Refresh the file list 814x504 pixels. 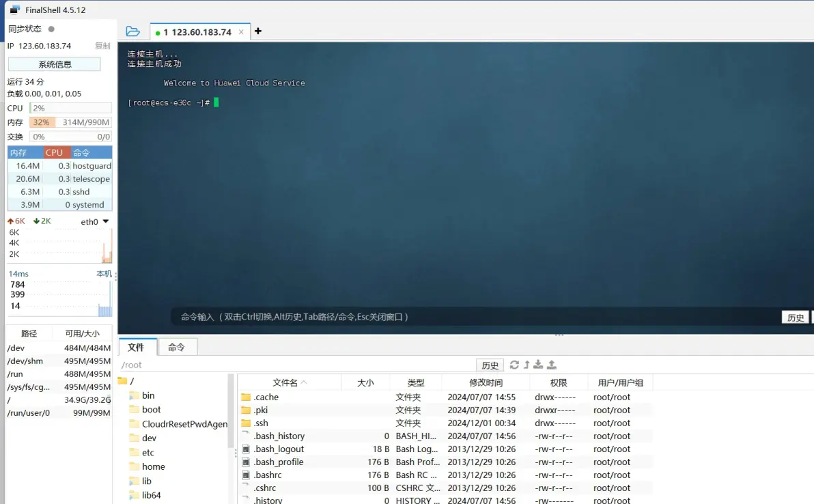pos(514,365)
